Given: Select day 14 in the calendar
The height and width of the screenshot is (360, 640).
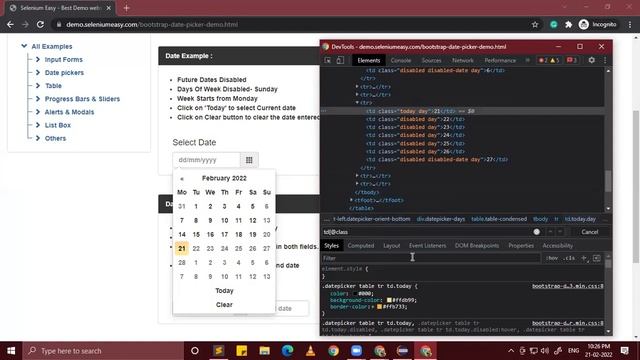Looking at the screenshot, I should (x=182, y=234).
